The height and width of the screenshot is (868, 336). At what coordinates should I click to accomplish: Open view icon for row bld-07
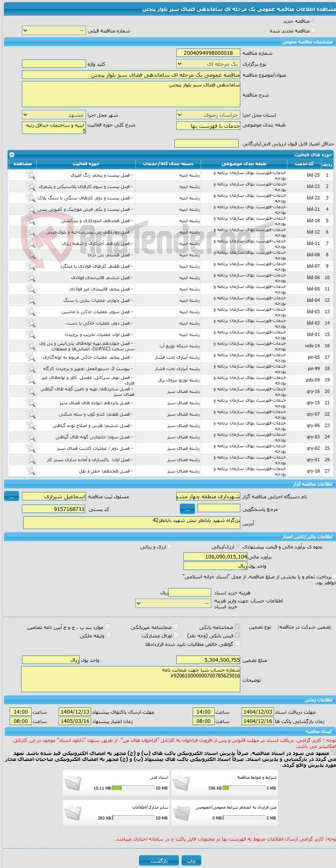[x=30, y=266]
